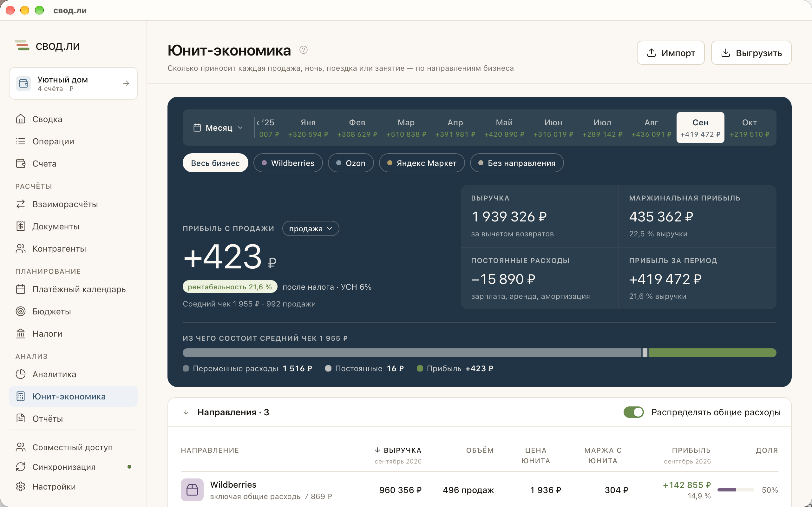Click Постоянные расходы −15 890 ₽ card

(540, 278)
